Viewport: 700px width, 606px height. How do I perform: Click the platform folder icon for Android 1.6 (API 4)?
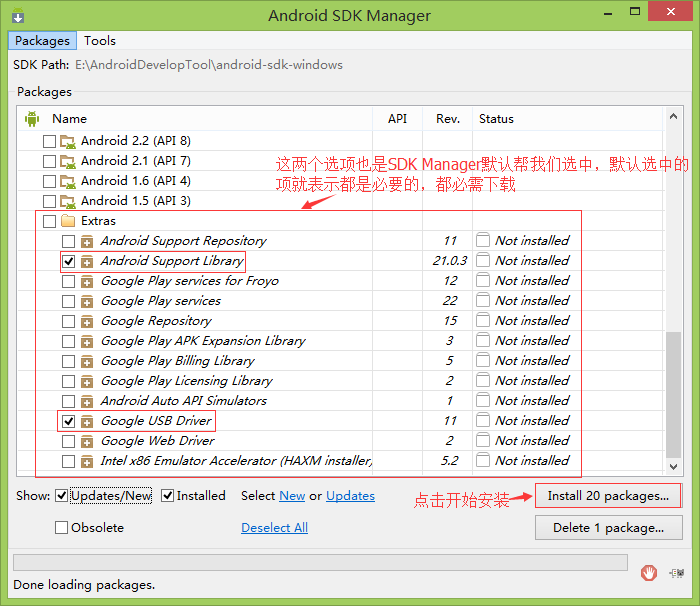[x=68, y=182]
